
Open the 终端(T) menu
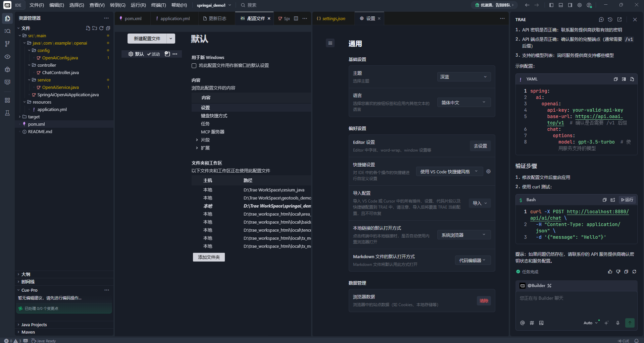158,5
